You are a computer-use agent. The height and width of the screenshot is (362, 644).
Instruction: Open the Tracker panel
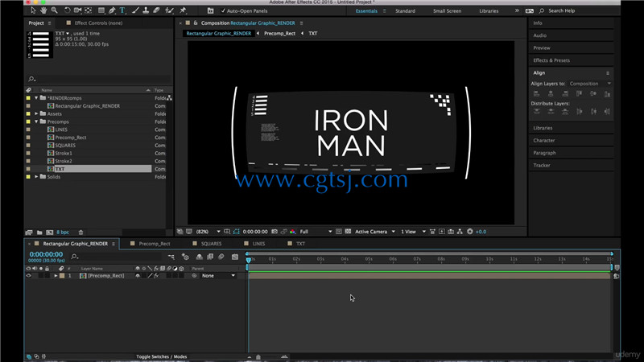(x=541, y=166)
